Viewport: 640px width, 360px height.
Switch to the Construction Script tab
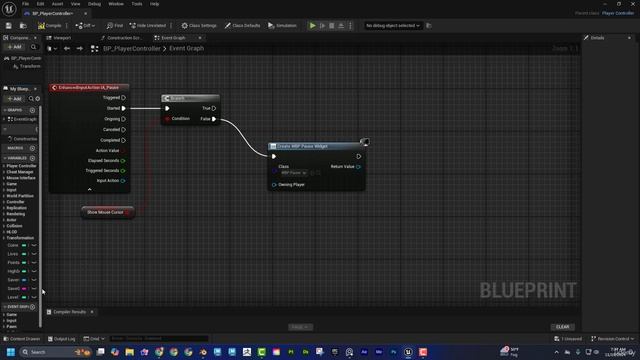pos(122,38)
